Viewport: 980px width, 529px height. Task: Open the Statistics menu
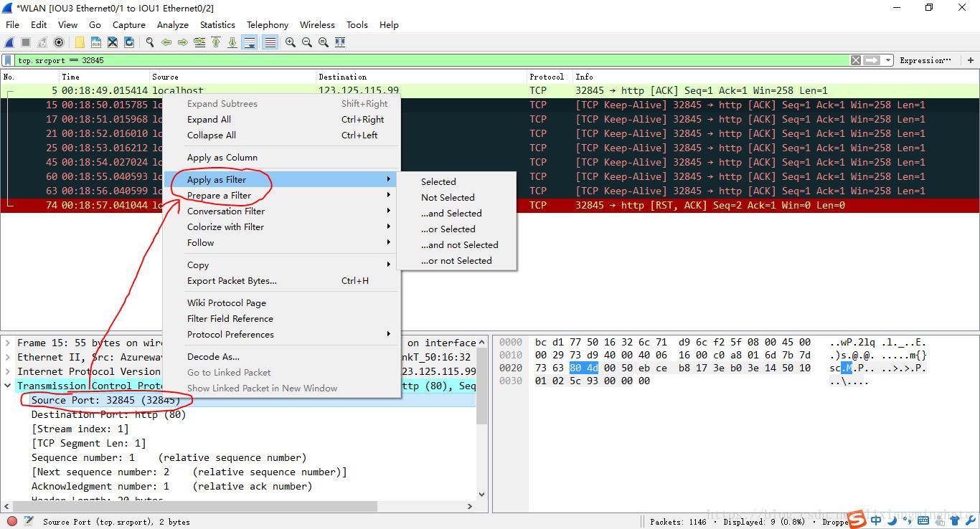click(217, 24)
